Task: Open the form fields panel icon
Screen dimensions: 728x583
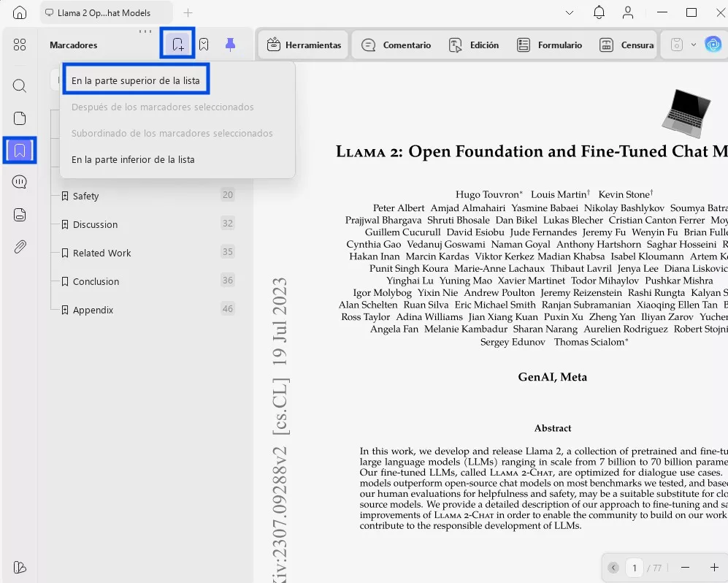Action: tap(20, 215)
